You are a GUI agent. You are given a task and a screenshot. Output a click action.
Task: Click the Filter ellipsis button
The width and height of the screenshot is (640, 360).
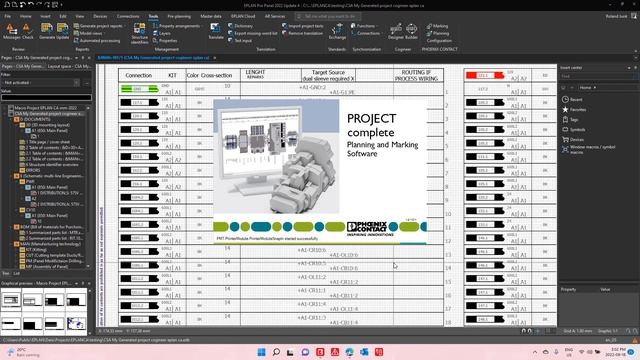[x=87, y=83]
